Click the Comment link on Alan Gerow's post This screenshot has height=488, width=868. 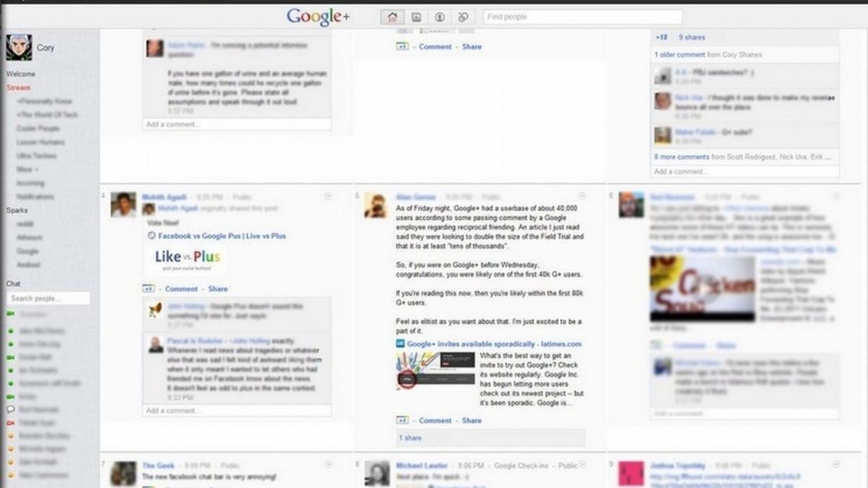coord(435,420)
